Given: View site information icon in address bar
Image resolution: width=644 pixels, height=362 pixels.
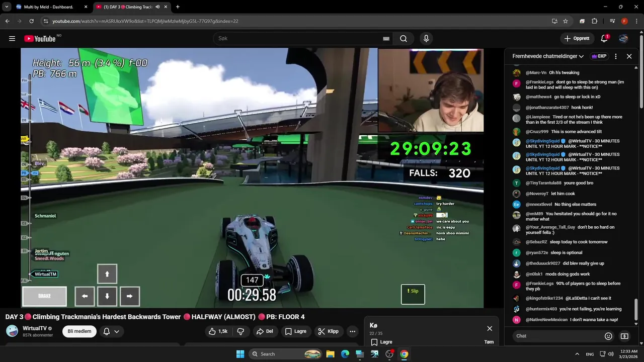Looking at the screenshot, I should (46, 21).
